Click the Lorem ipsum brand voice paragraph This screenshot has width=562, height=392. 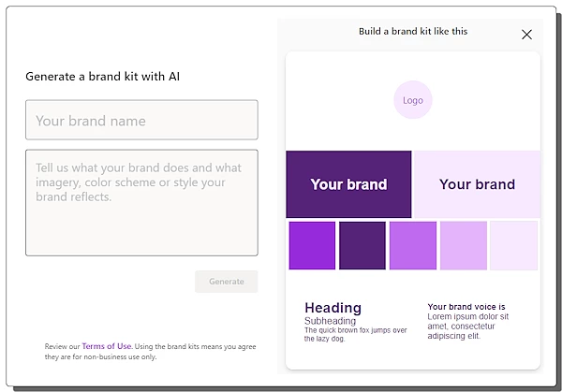click(x=467, y=326)
